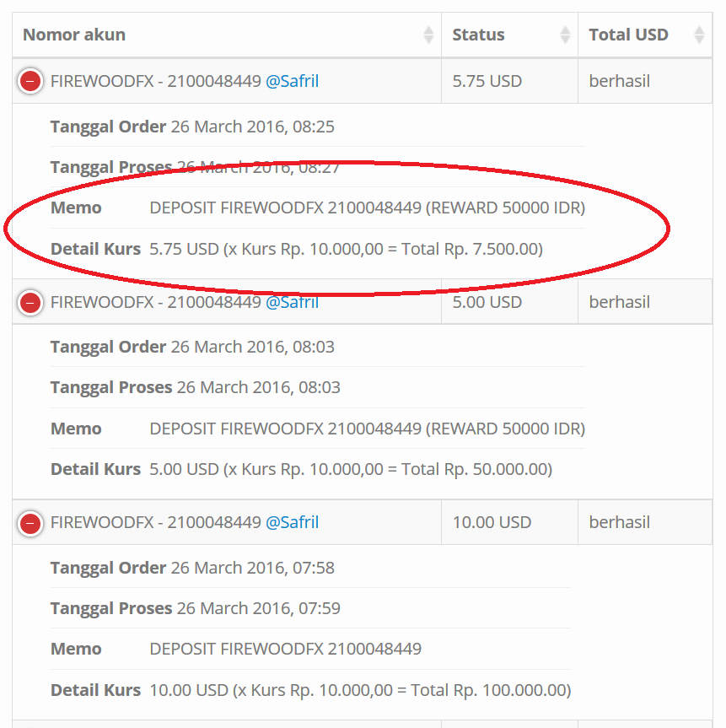Collapse the 10.00 USD transaction row
Screen dimensions: 726x728
[30, 523]
